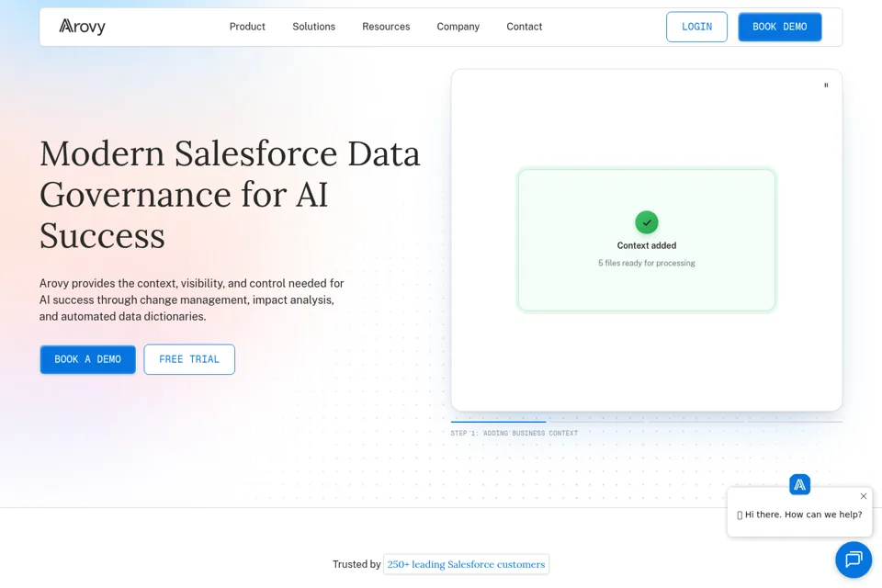The width and height of the screenshot is (882, 588).
Task: Start a FREE TRIAL
Action: pyautogui.click(x=189, y=359)
